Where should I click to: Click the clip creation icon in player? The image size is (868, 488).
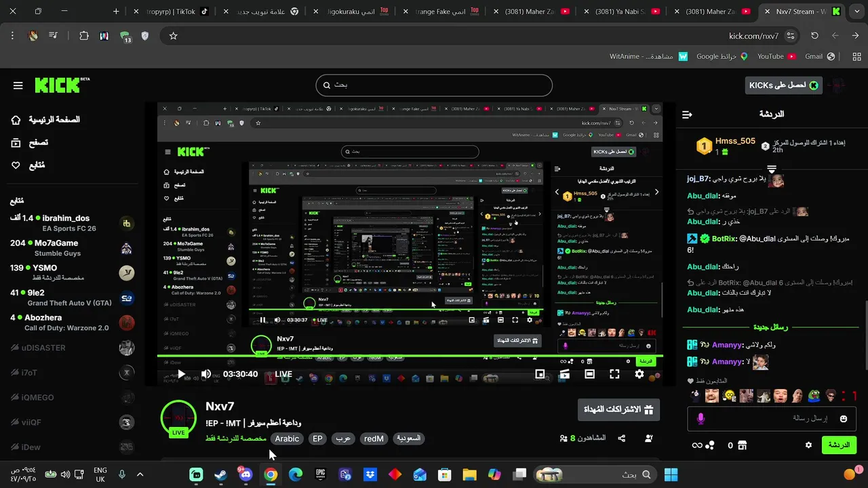pos(564,374)
